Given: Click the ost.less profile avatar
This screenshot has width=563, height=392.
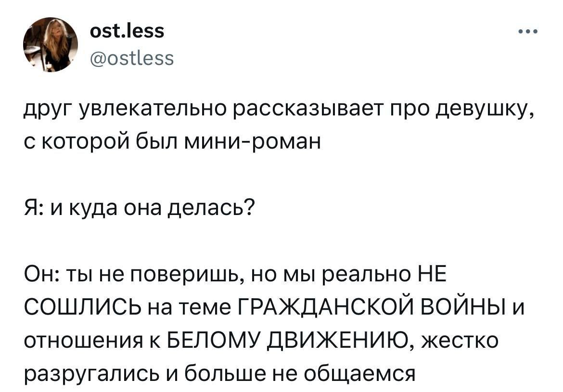Looking at the screenshot, I should click(x=50, y=45).
